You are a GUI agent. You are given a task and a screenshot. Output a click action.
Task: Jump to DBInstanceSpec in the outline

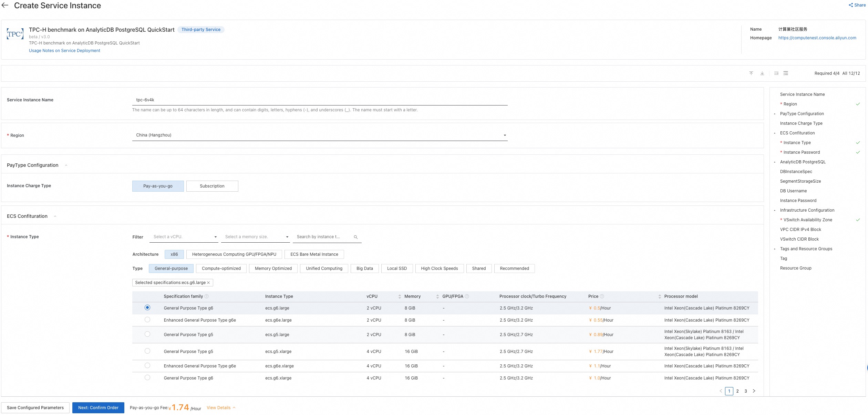796,172
